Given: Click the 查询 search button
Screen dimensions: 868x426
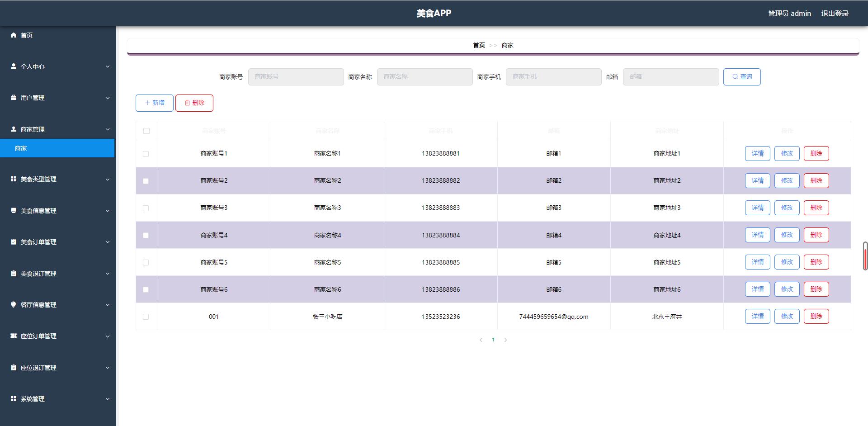Looking at the screenshot, I should click(741, 77).
